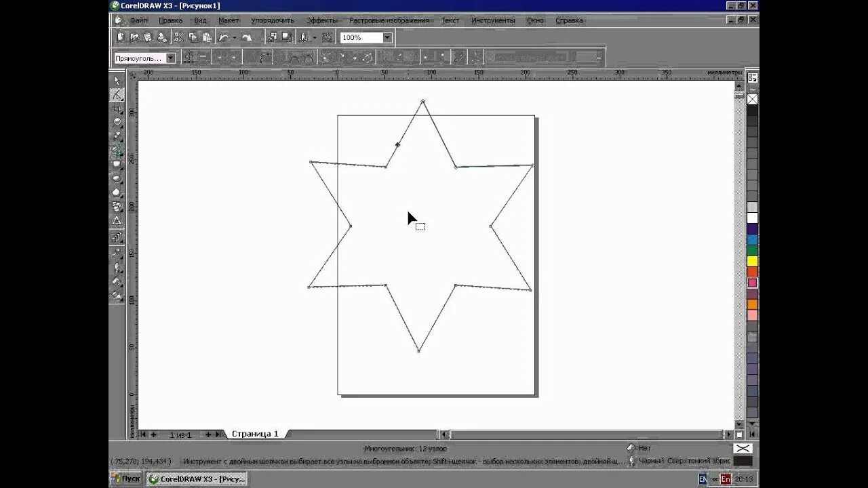Click the 100% zoom level field
The height and width of the screenshot is (488, 868).
coord(361,38)
